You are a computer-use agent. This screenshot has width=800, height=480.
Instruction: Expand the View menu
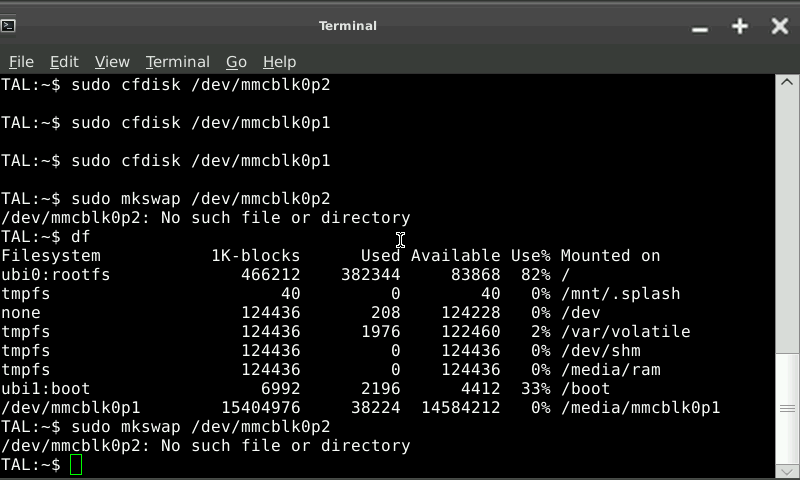(112, 61)
